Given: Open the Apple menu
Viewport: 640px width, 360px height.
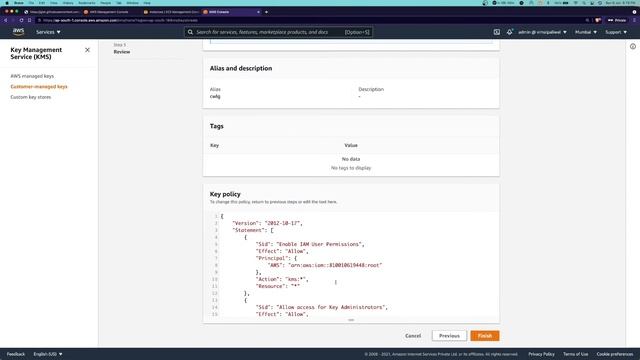Looking at the screenshot, I should click(7, 3).
